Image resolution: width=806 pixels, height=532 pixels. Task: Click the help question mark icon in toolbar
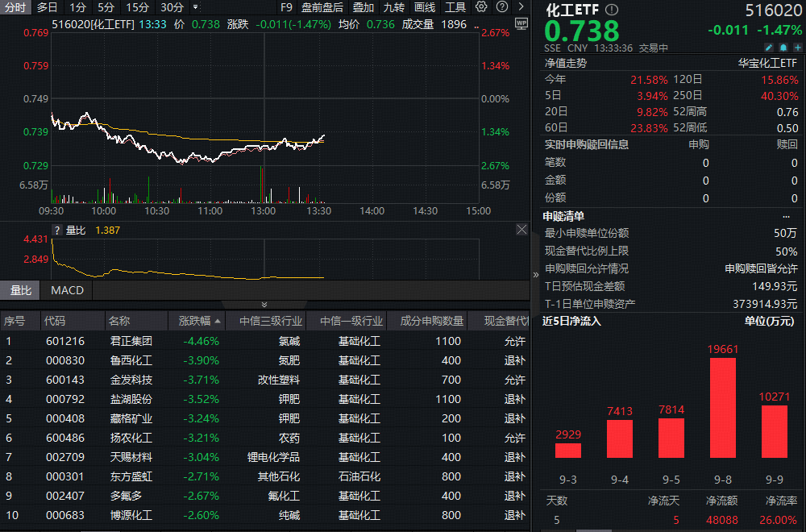[x=503, y=7]
